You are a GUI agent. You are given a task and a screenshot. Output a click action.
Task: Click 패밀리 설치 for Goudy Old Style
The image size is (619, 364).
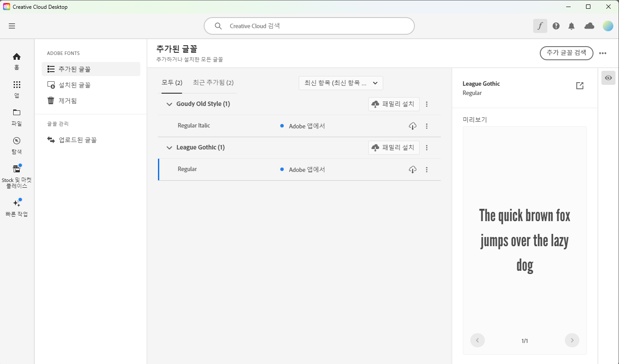tap(394, 104)
